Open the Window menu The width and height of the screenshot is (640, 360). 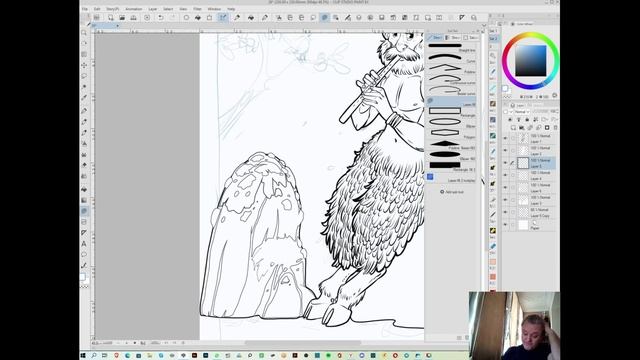point(214,9)
